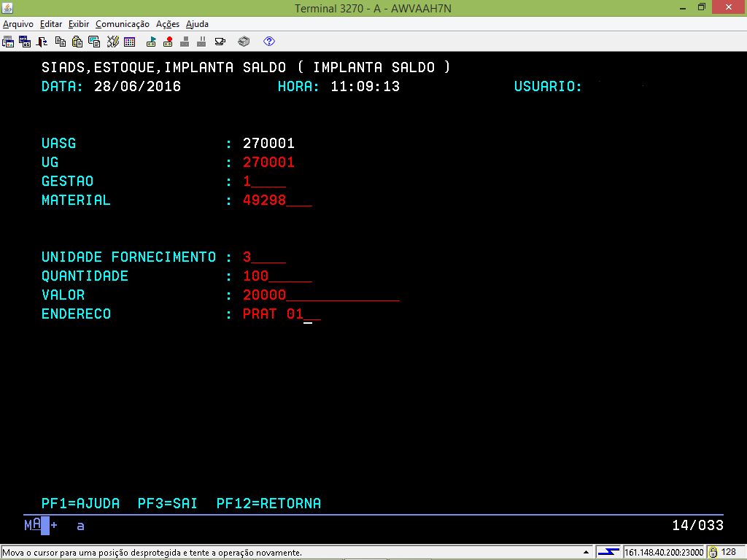Image resolution: width=747 pixels, height=560 pixels.
Task: Click the stop macro icon
Action: point(185,42)
